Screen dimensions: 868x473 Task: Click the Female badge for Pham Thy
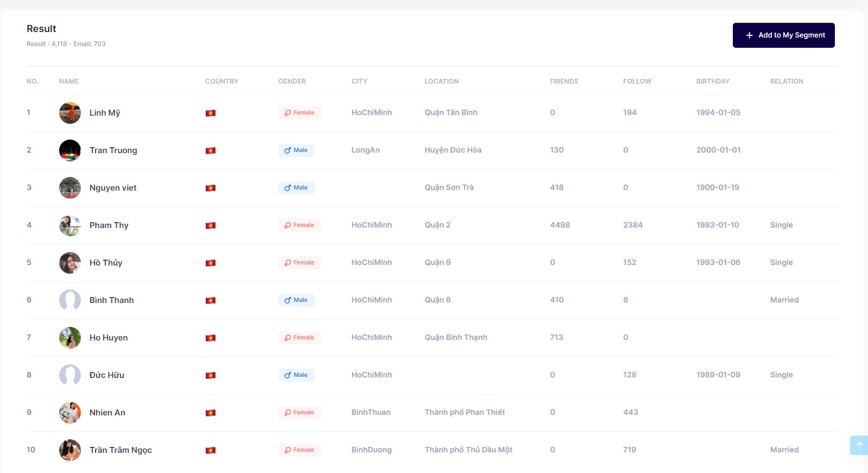[300, 225]
